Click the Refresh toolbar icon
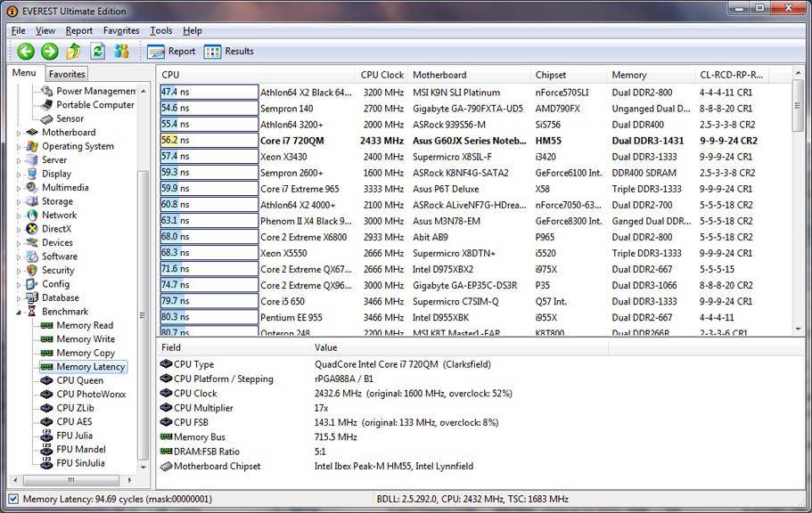Image resolution: width=812 pixels, height=513 pixels. coord(98,51)
